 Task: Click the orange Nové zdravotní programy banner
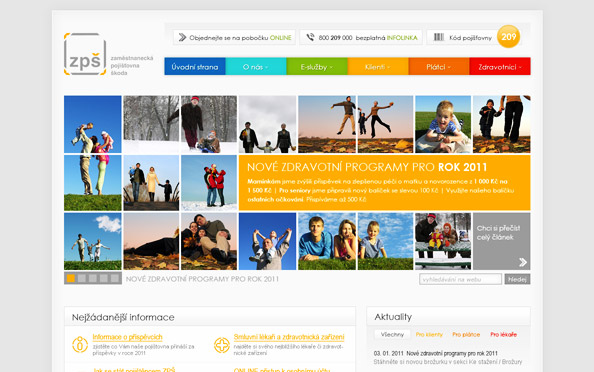pyautogui.click(x=384, y=183)
